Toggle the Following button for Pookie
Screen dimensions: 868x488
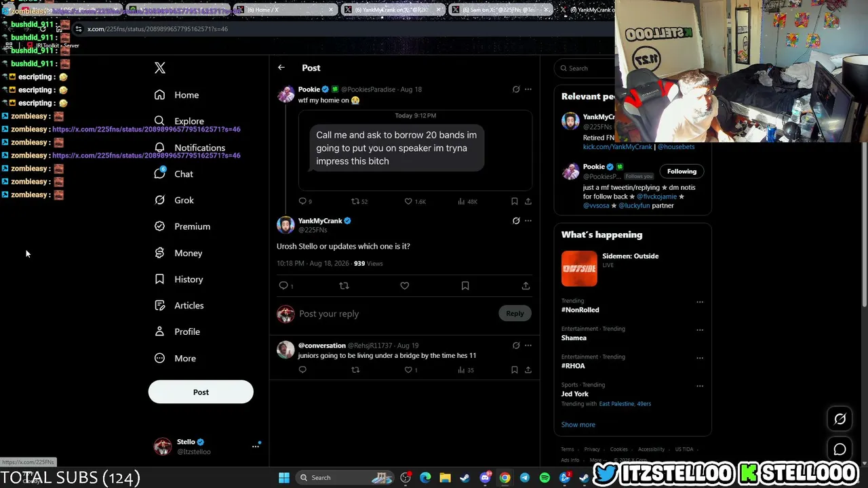[682, 171]
